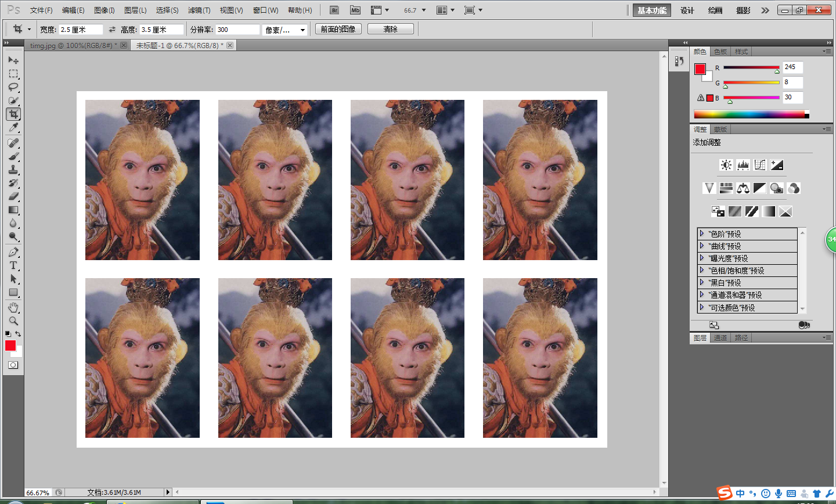The width and height of the screenshot is (836, 504).
Task: Open the 图像(I) menu
Action: 105,10
